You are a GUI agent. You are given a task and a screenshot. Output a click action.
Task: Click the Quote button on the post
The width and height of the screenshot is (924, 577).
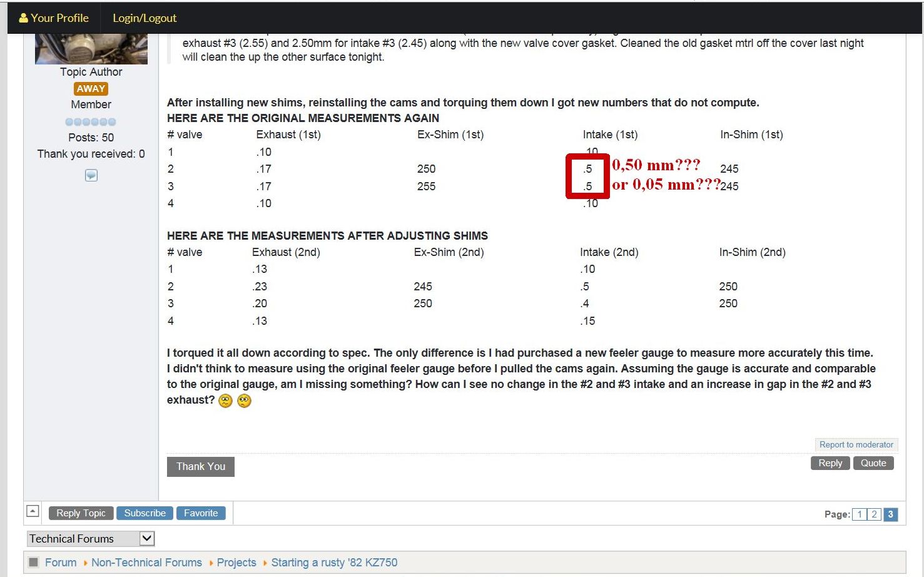point(873,463)
